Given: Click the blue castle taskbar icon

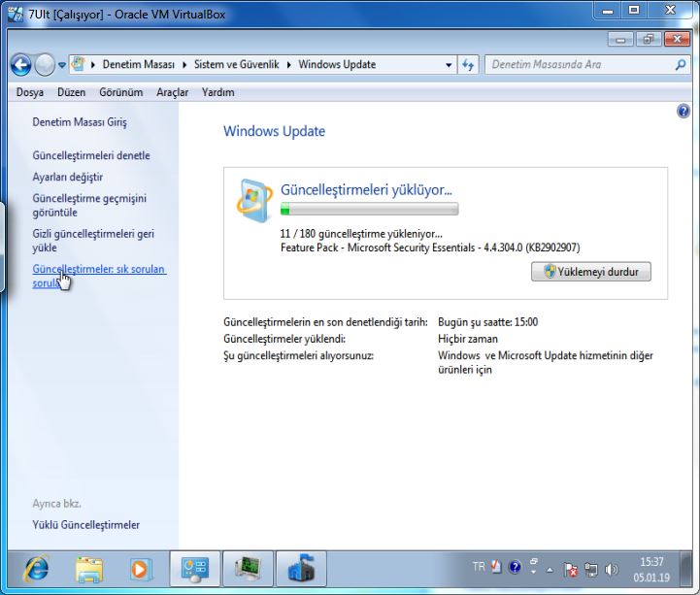Looking at the screenshot, I should [x=301, y=569].
